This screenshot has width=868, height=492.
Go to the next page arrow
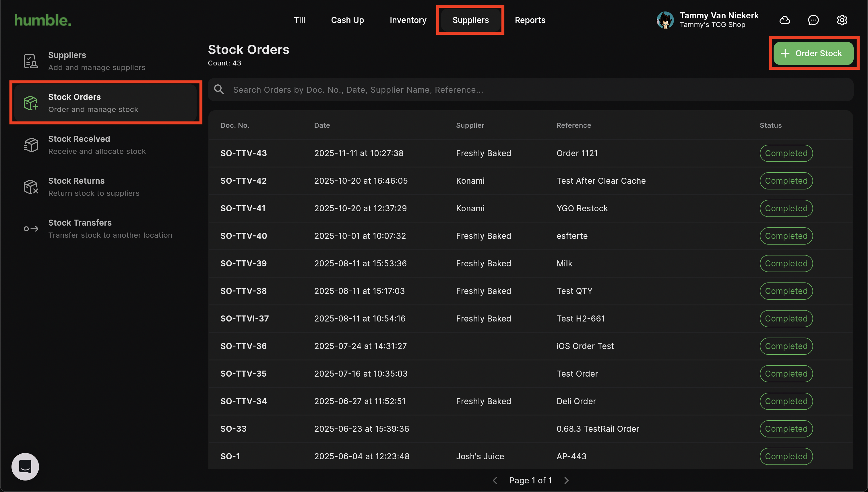pyautogui.click(x=567, y=480)
